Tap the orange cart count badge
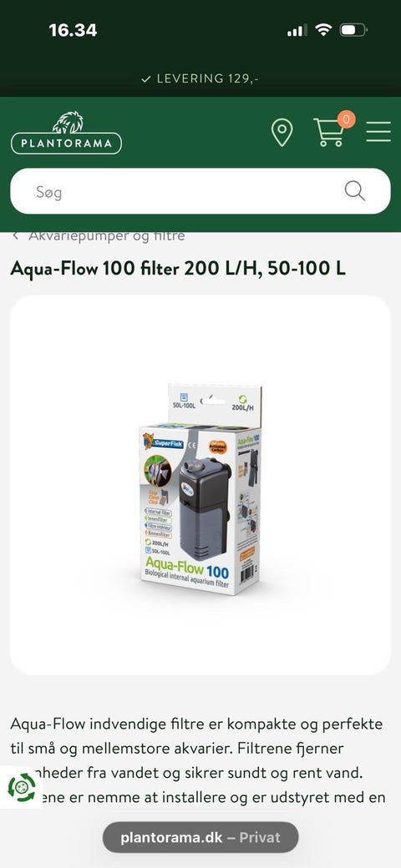Viewport: 401px width, 868px height. (x=346, y=119)
